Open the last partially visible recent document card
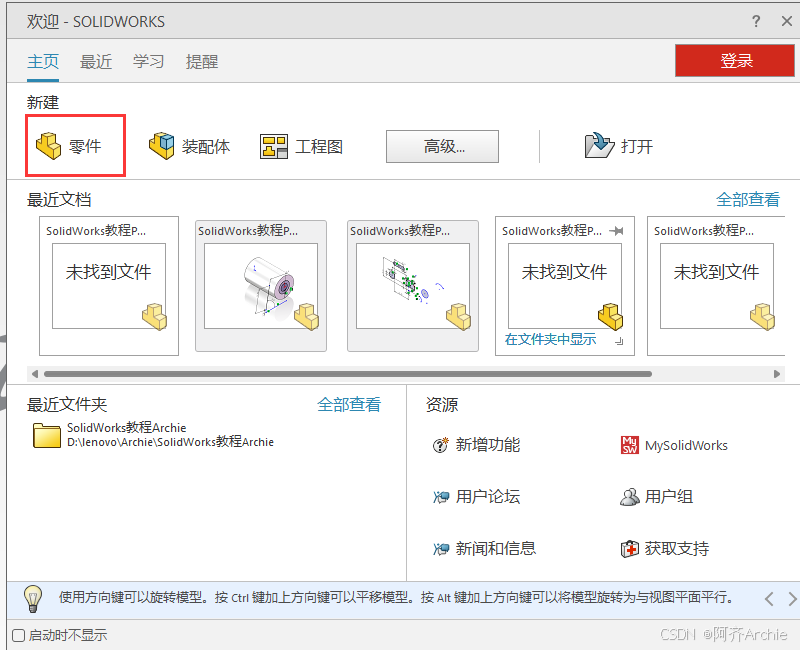 click(x=716, y=286)
